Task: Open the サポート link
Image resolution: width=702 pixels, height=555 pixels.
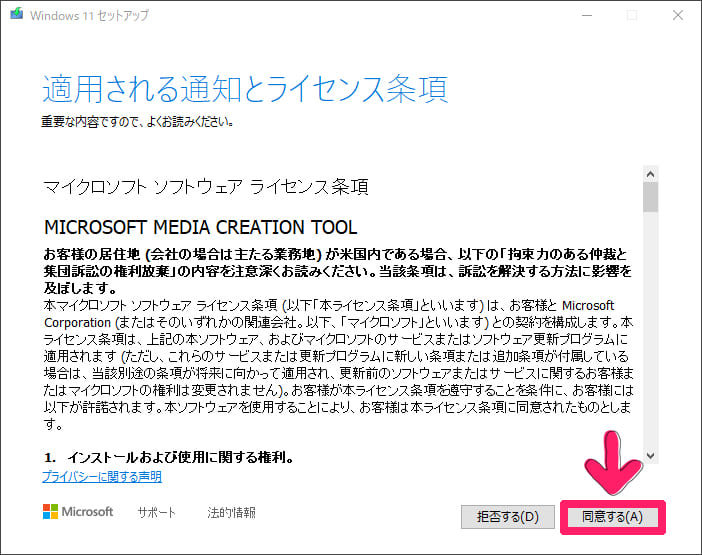Action: click(x=156, y=512)
